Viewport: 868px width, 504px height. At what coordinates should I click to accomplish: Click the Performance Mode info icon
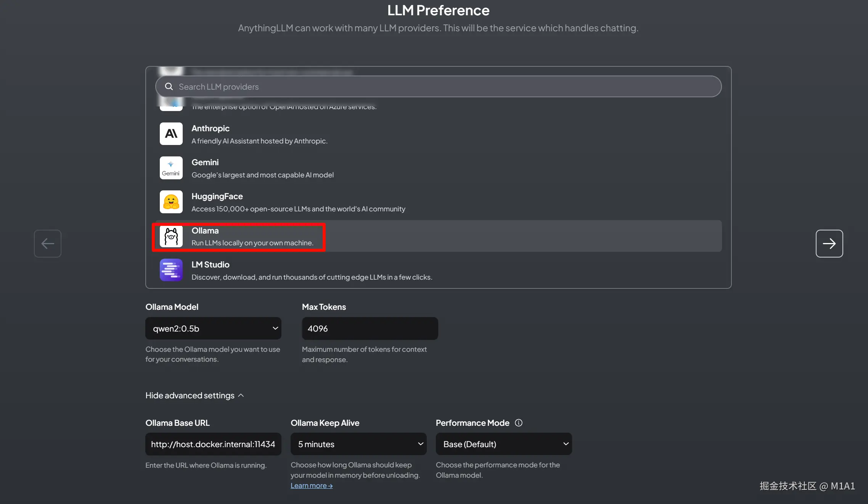click(x=518, y=423)
